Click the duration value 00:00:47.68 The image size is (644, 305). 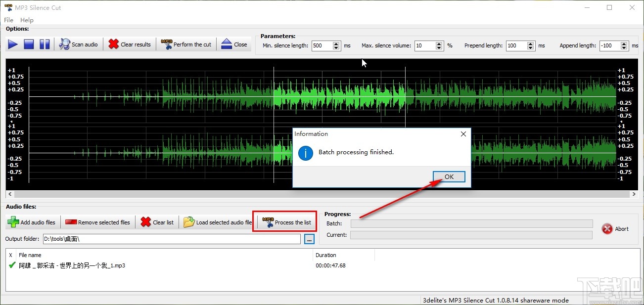point(330,265)
